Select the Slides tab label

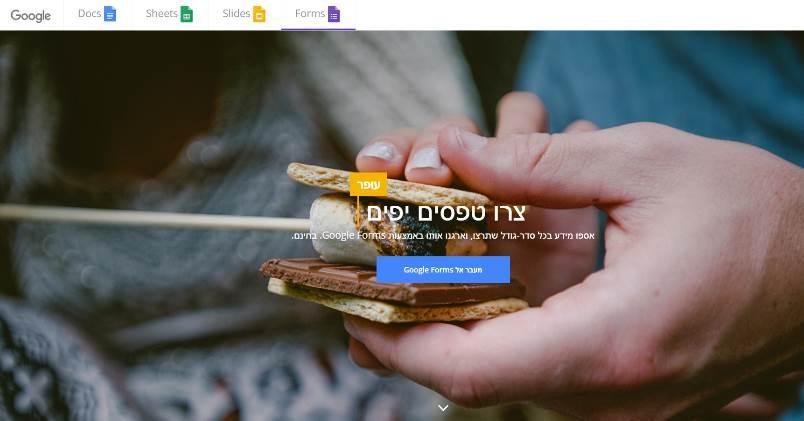(236, 14)
